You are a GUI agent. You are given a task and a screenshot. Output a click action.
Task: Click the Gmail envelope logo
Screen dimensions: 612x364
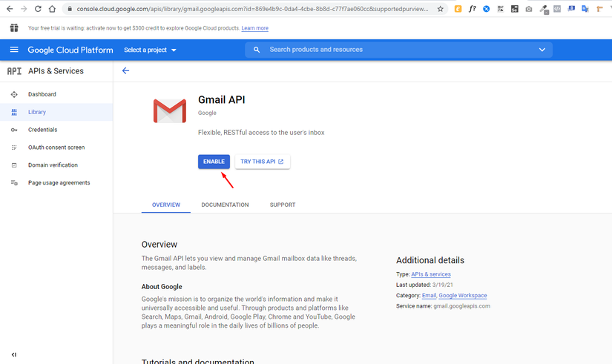coord(170,110)
